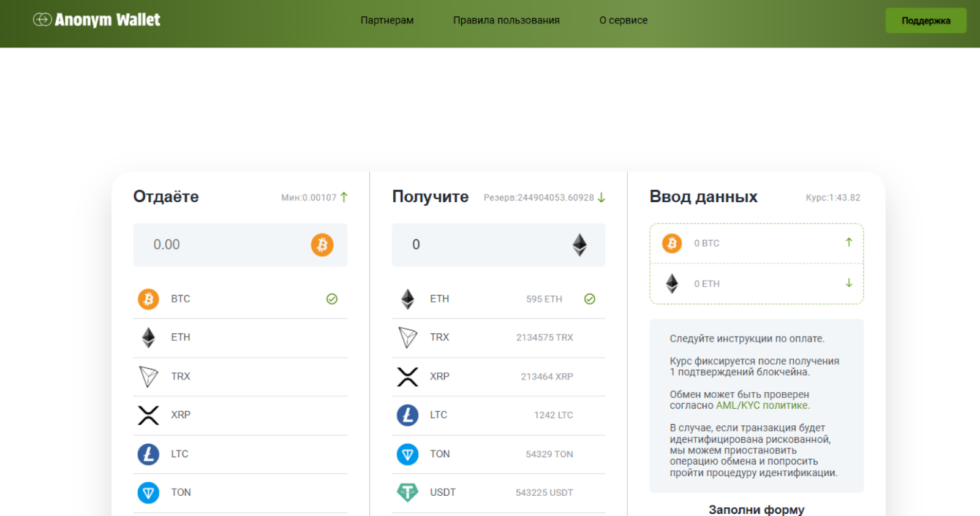Select the TON icon in the Получите list
The height and width of the screenshot is (516, 980).
(x=407, y=454)
